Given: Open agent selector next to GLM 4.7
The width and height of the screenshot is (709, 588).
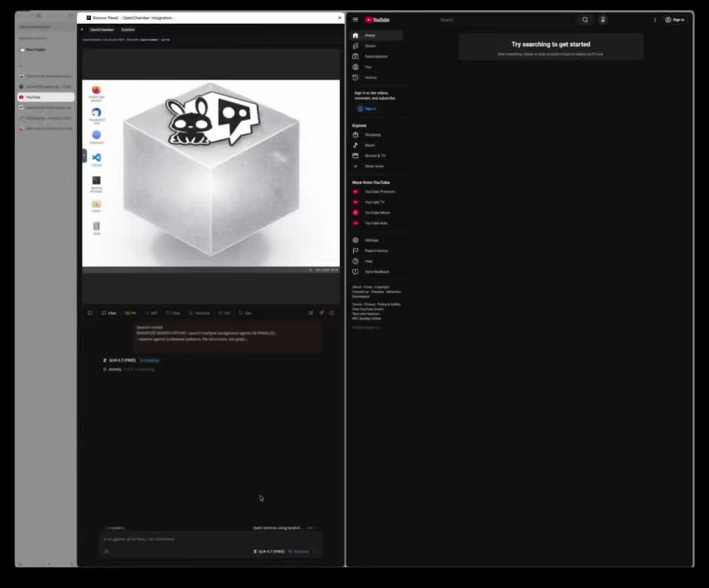Looking at the screenshot, I should tap(299, 551).
